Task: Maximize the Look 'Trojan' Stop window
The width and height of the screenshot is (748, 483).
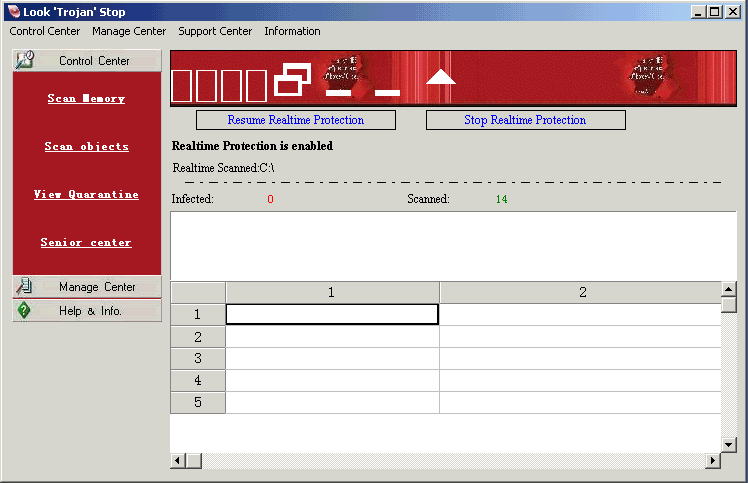Action: 715,11
